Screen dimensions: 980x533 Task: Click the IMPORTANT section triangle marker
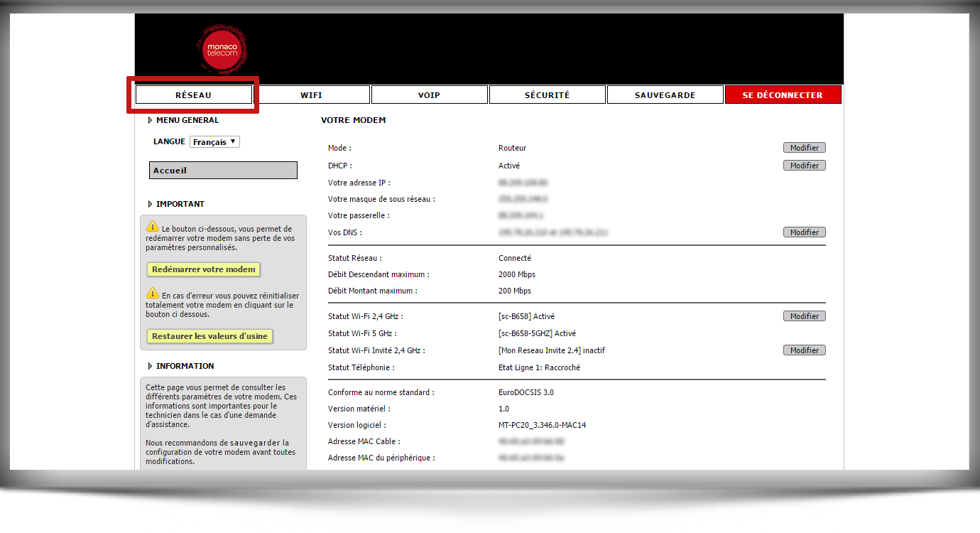click(151, 204)
